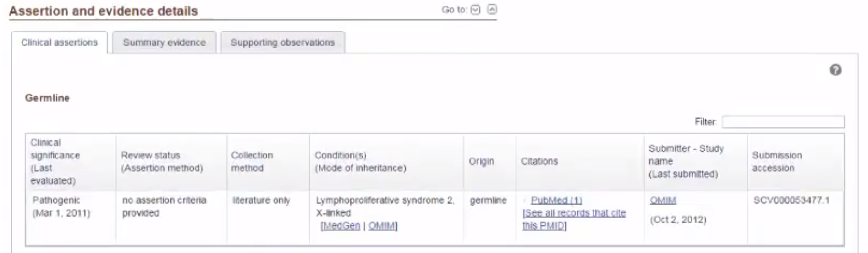
Task: Click the Go to up-arrow icon
Action: 492,10
